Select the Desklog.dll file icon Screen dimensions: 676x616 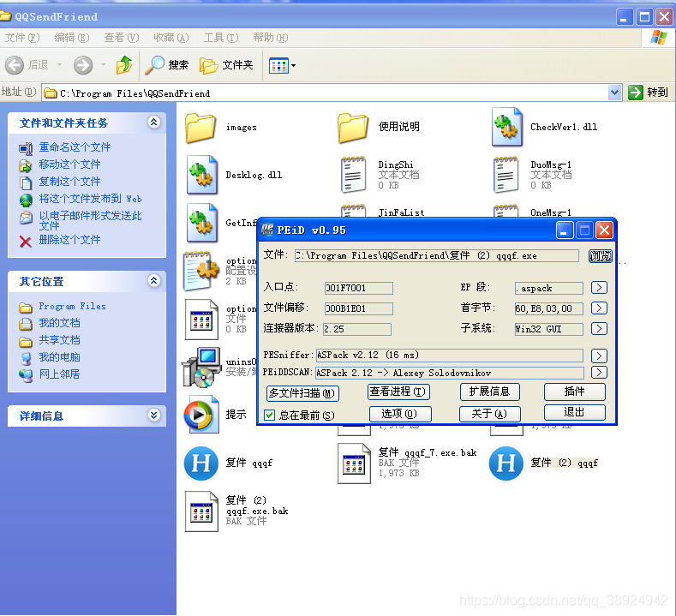point(201,175)
